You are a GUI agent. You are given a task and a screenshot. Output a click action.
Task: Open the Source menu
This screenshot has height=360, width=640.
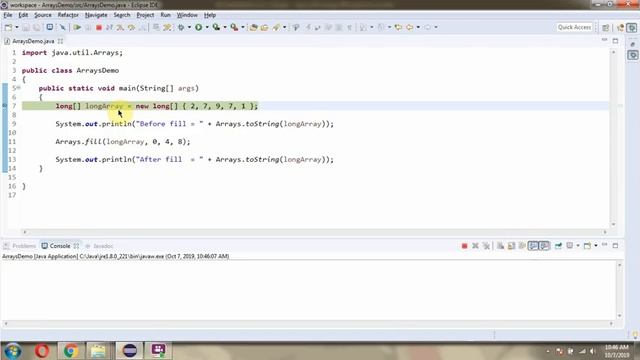pyautogui.click(x=43, y=15)
